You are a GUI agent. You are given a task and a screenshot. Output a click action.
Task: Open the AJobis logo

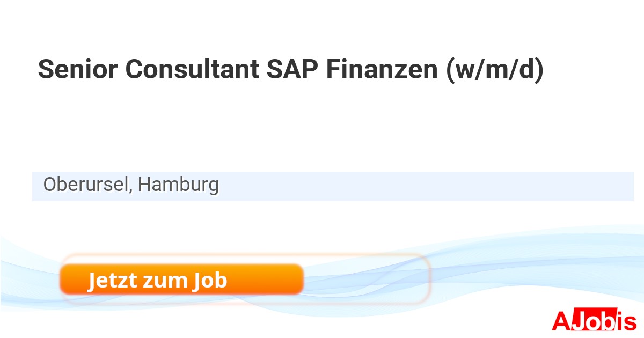tap(594, 321)
